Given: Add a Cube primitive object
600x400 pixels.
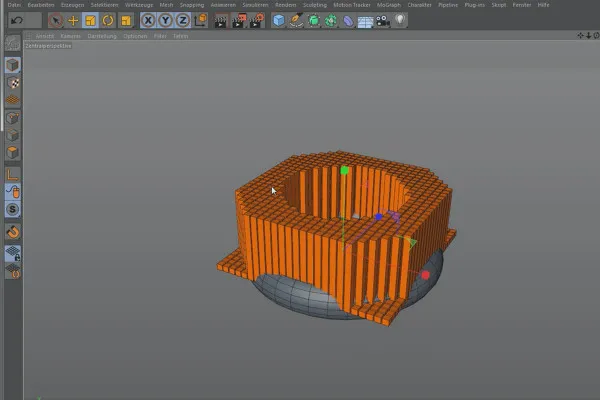Looking at the screenshot, I should coord(279,20).
